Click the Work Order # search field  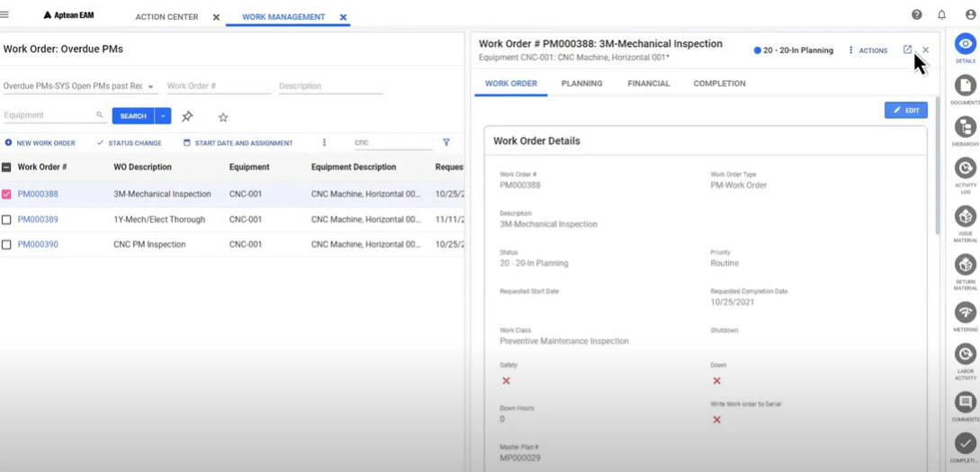click(219, 86)
